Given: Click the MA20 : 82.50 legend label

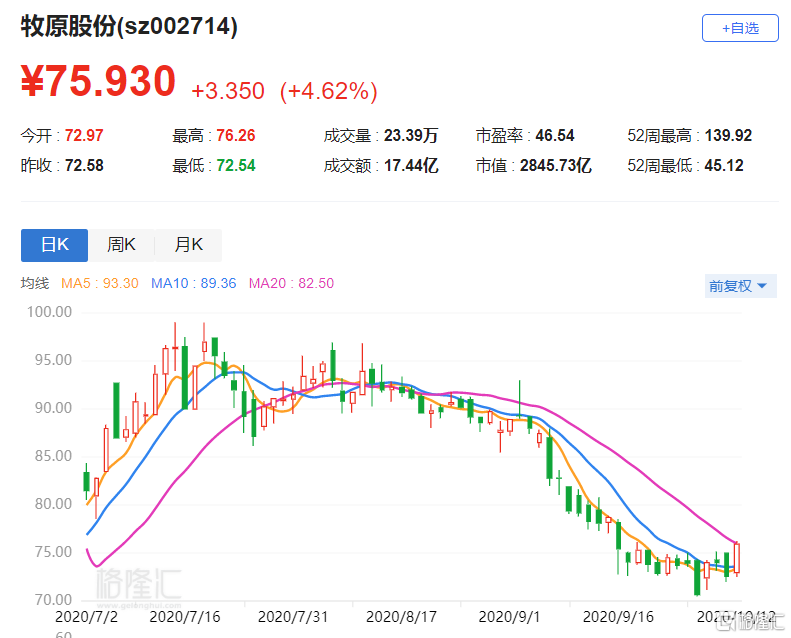Looking at the screenshot, I should click(x=291, y=283).
